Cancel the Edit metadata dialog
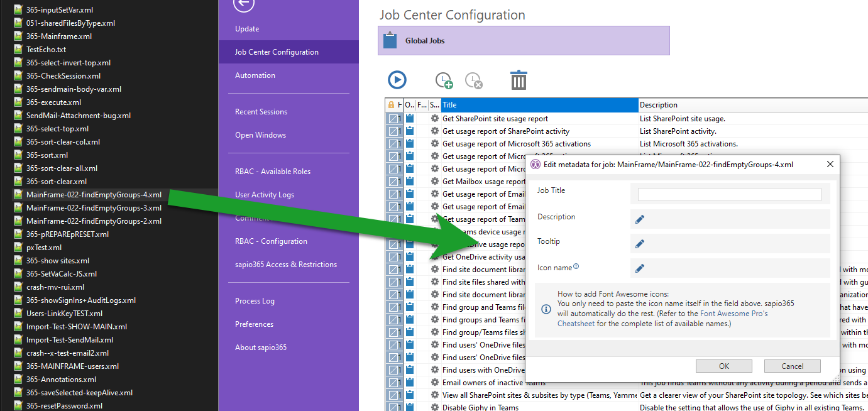This screenshot has width=868, height=411. pos(792,366)
